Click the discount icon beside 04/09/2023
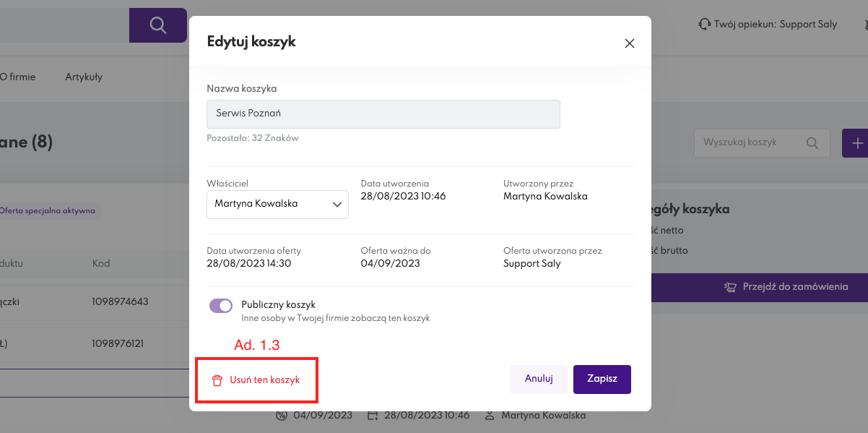868x433 pixels. 282,416
